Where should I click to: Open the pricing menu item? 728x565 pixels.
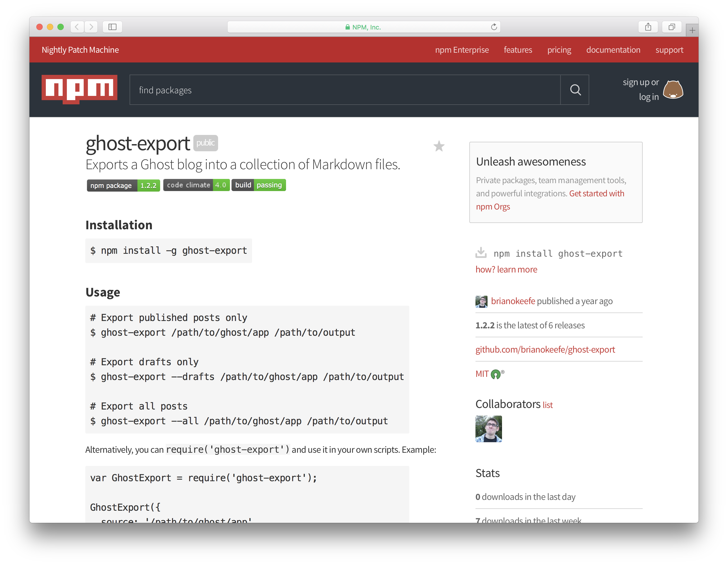(x=559, y=50)
